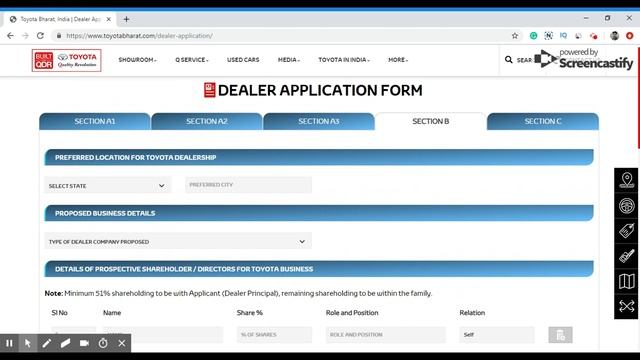The height and width of the screenshot is (360, 640).
Task: Click the Screencastify timer icon
Action: pos(103,343)
